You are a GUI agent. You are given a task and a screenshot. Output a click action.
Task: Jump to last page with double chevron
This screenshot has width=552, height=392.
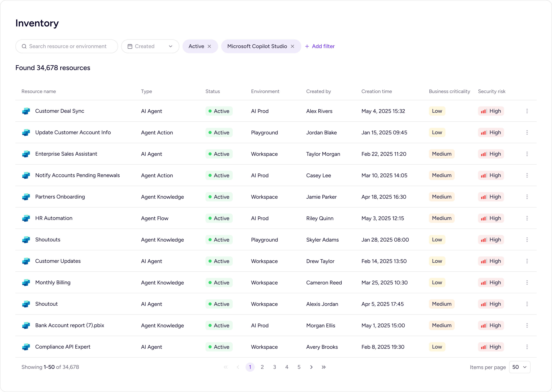(x=324, y=367)
